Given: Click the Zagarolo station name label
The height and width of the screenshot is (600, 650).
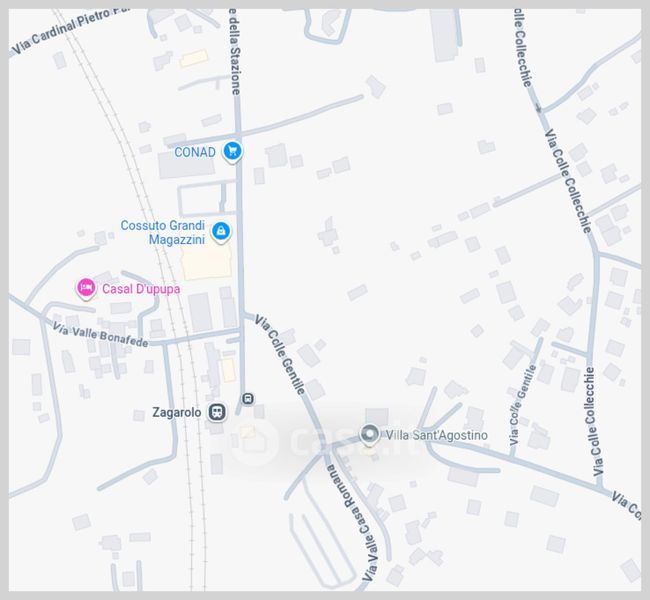Looking at the screenshot, I should click(177, 412).
